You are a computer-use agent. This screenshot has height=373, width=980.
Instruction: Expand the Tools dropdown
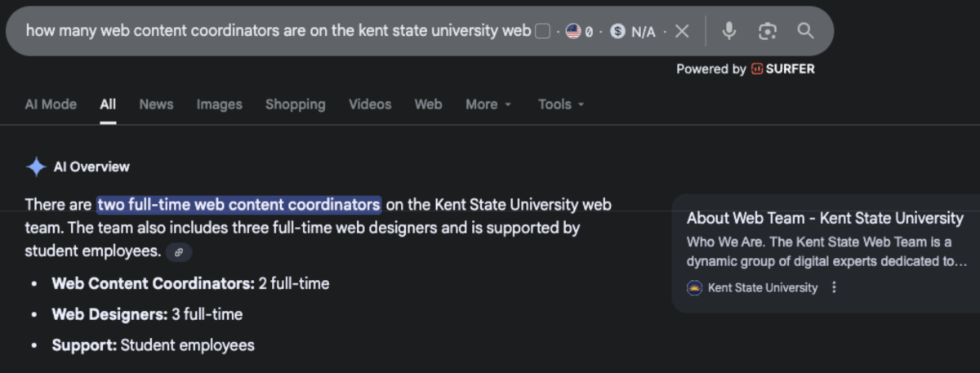(x=561, y=104)
